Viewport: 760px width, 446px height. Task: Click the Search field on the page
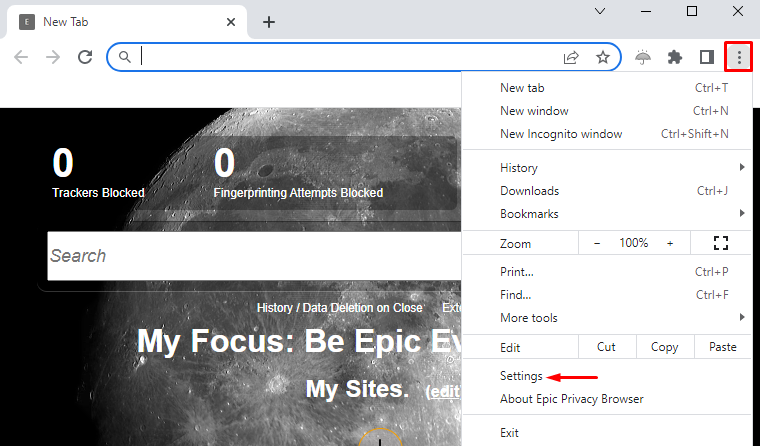(x=254, y=256)
